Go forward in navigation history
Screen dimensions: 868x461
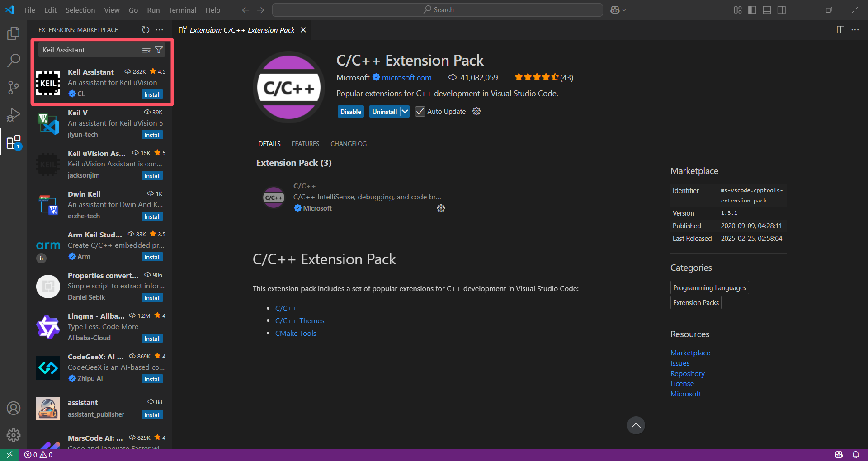click(260, 10)
